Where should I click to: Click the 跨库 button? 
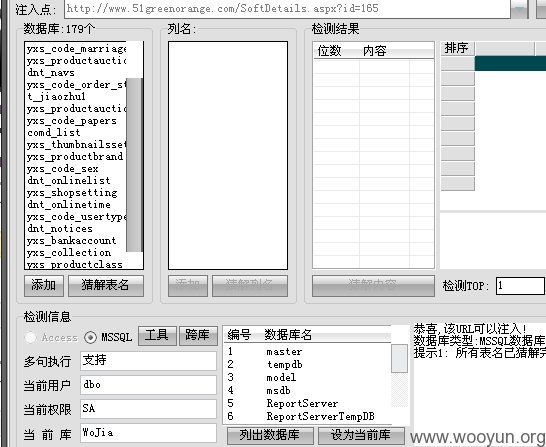(x=198, y=336)
